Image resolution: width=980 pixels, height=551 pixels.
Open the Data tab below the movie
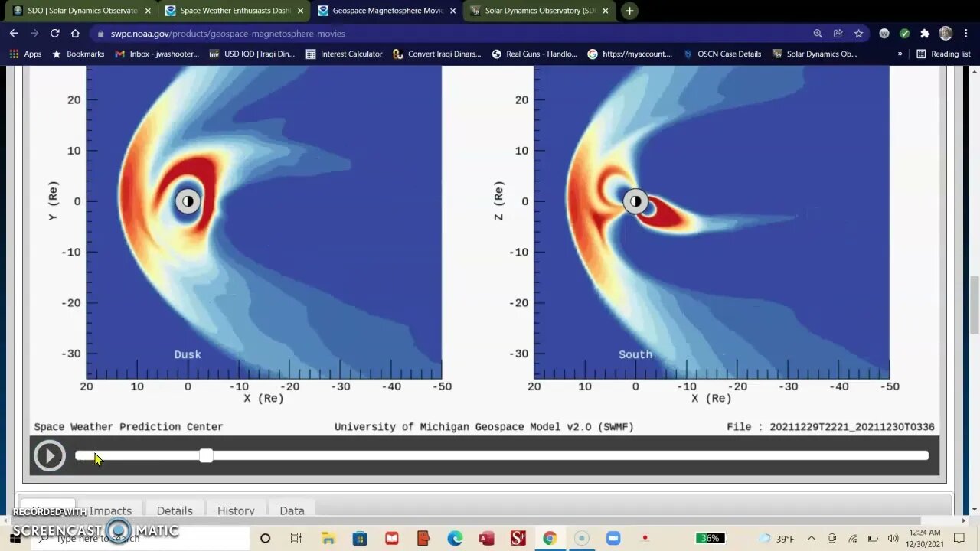click(x=292, y=510)
